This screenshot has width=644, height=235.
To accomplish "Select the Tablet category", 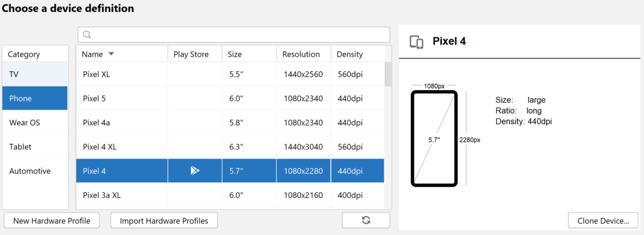I will 35,147.
